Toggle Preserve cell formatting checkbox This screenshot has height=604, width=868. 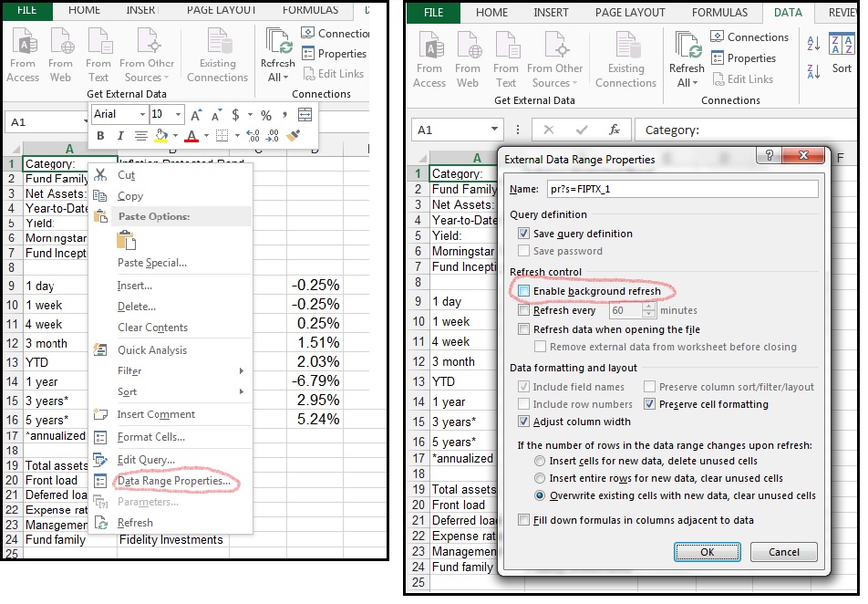click(649, 404)
